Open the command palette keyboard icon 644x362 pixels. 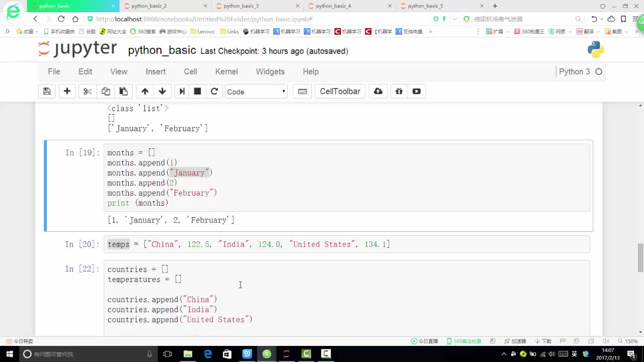click(x=302, y=92)
